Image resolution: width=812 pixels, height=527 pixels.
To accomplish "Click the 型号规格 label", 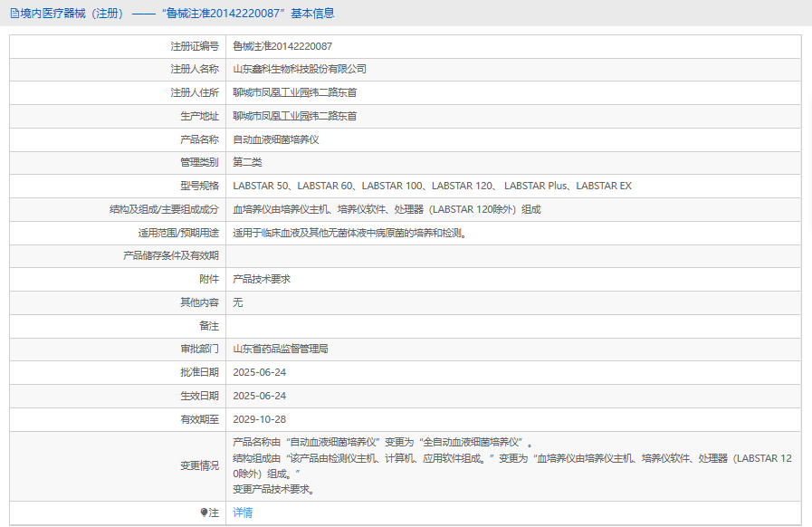I will point(199,186).
